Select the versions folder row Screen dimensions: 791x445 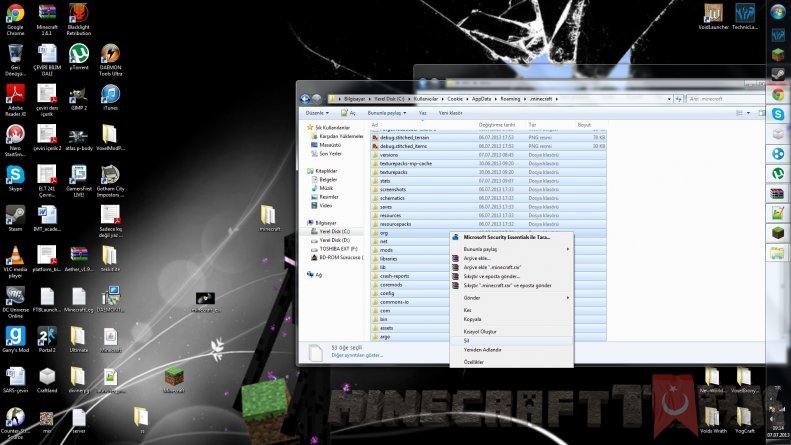tap(488, 155)
